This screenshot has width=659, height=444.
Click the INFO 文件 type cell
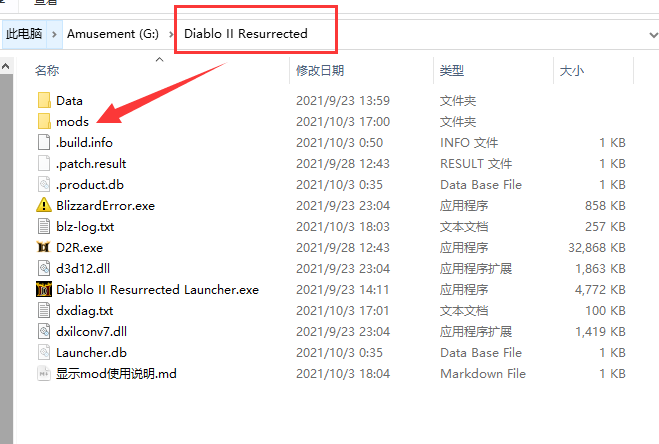[469, 143]
